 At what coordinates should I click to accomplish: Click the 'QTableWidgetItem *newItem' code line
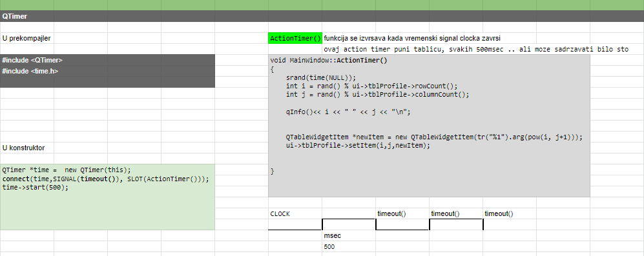pos(434,137)
